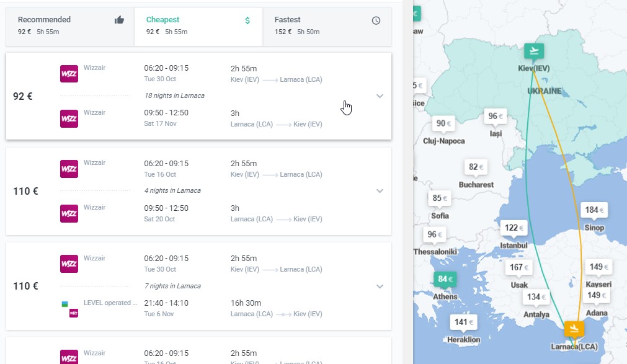This screenshot has height=364, width=627.
Task: Select the Fastest results tab
Action: coord(327,26)
